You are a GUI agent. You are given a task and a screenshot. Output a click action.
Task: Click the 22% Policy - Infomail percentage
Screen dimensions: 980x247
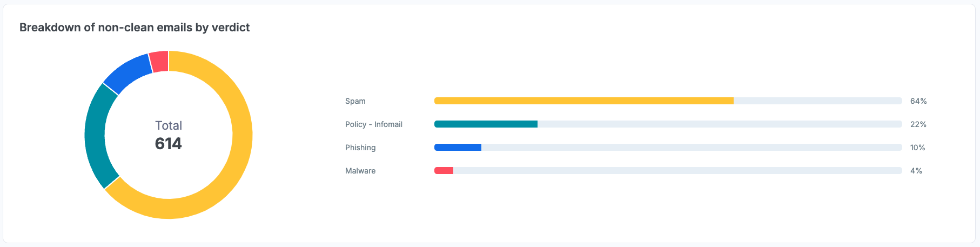pos(918,124)
